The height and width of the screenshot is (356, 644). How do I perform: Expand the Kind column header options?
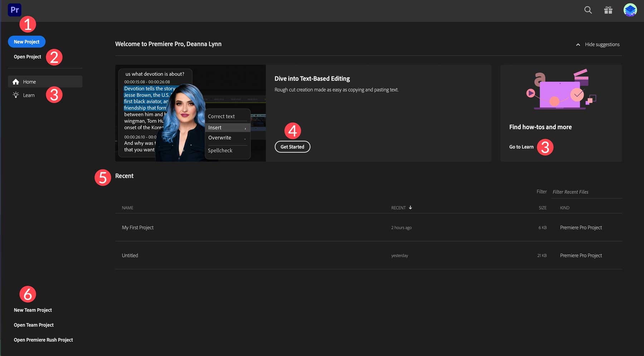(x=565, y=208)
